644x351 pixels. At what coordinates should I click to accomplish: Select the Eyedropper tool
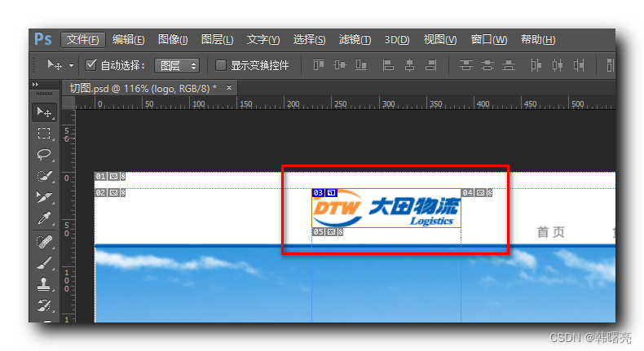pos(44,219)
